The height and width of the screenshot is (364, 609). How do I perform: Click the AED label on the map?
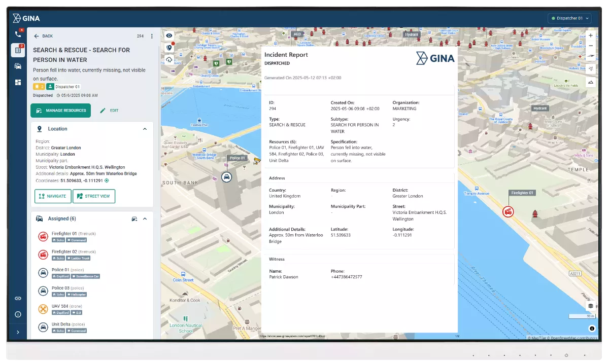[x=297, y=34]
